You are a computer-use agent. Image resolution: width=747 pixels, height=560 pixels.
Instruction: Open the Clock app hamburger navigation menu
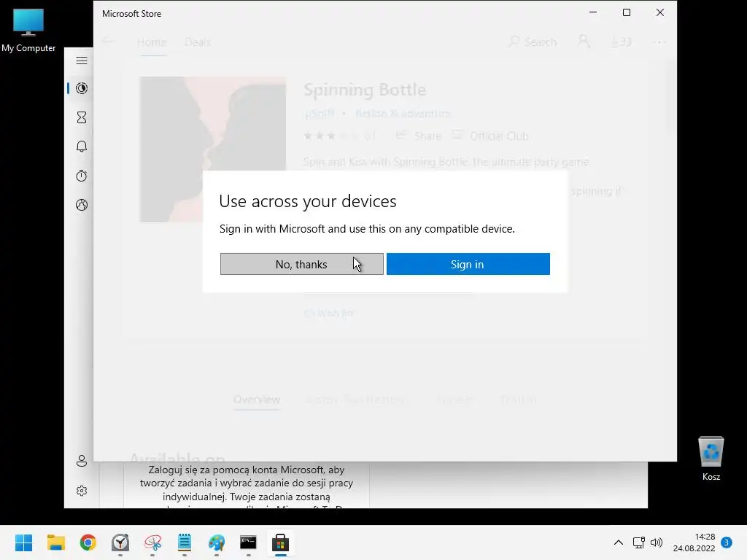[82, 61]
